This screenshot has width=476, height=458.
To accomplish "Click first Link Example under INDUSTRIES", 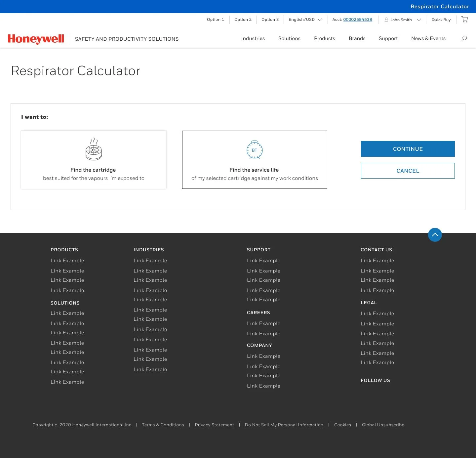I will coord(150,261).
